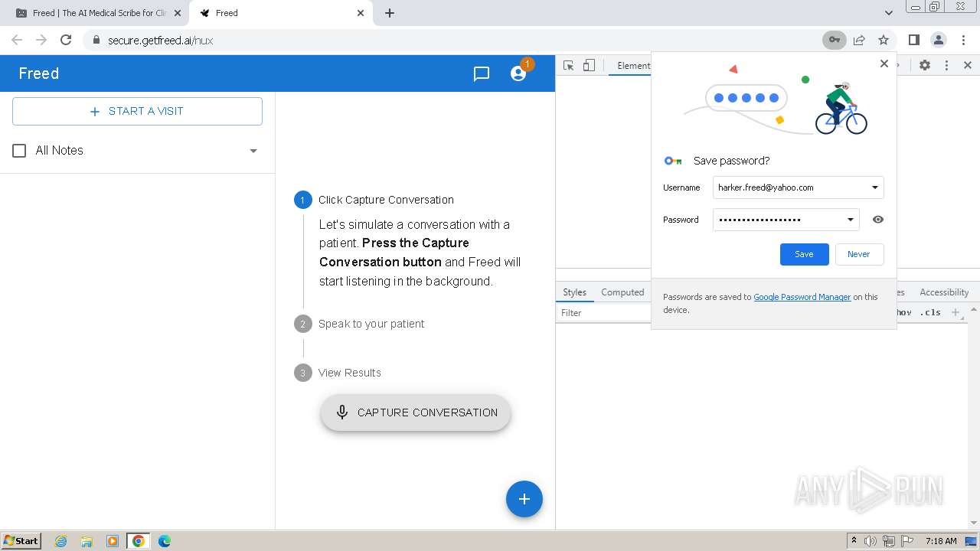Open the DevTools Elements tab
The width and height of the screenshot is (980, 551).
(633, 66)
